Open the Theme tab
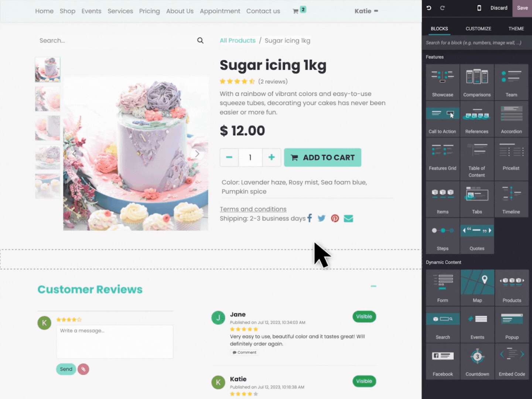 (x=516, y=28)
